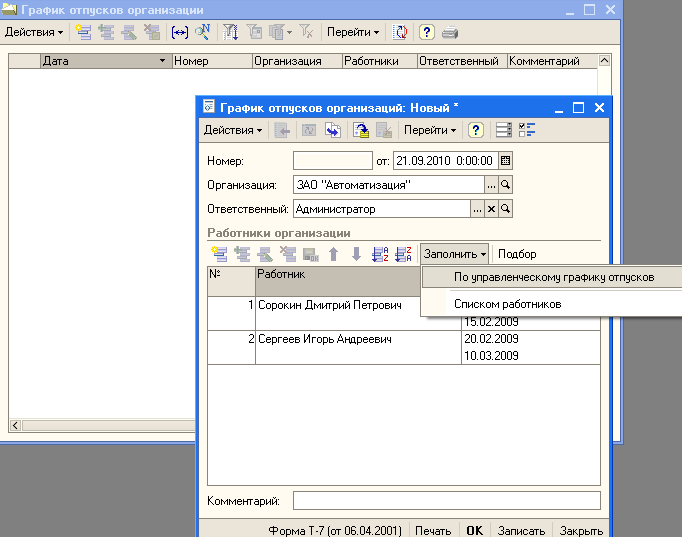Viewport: 682px width, 537px height.
Task: Open the Действия dropdown in the dialog toolbar
Action: [x=233, y=130]
